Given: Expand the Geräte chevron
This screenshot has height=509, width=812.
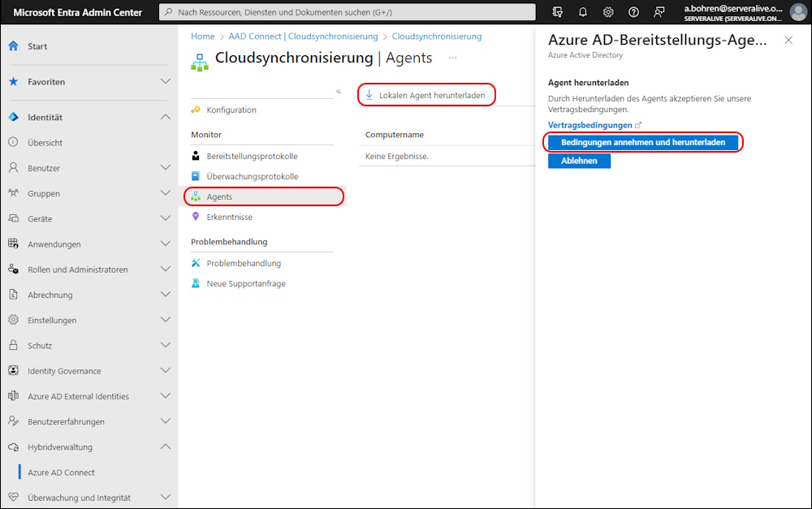Looking at the screenshot, I should [165, 218].
